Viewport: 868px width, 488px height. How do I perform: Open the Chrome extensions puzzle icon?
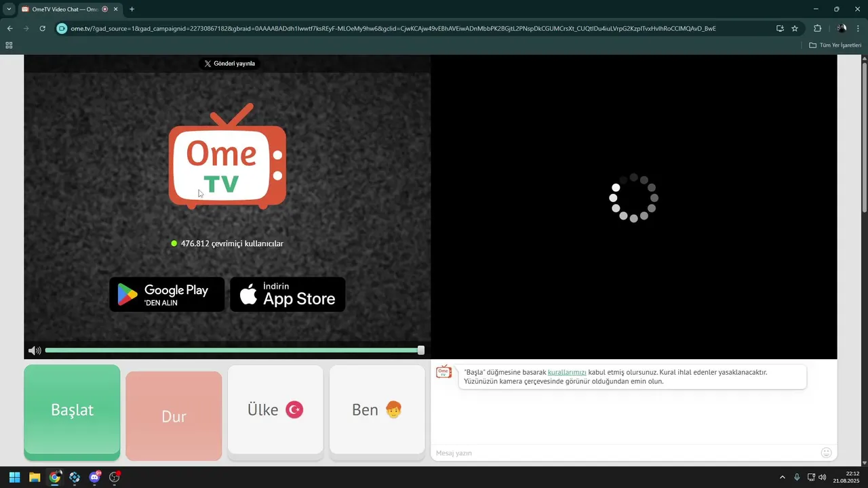817,28
